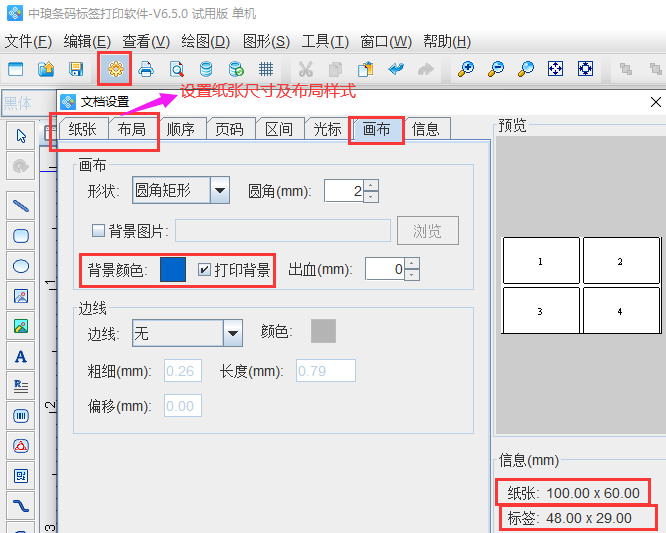This screenshot has width=666, height=533.
Task: Enable the 背景图片 checkbox
Action: 99,231
